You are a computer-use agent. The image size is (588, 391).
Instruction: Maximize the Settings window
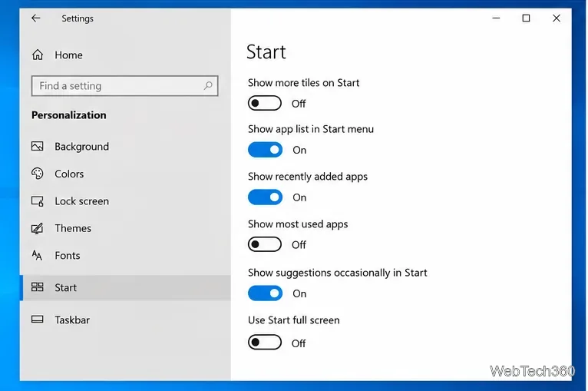pyautogui.click(x=526, y=18)
